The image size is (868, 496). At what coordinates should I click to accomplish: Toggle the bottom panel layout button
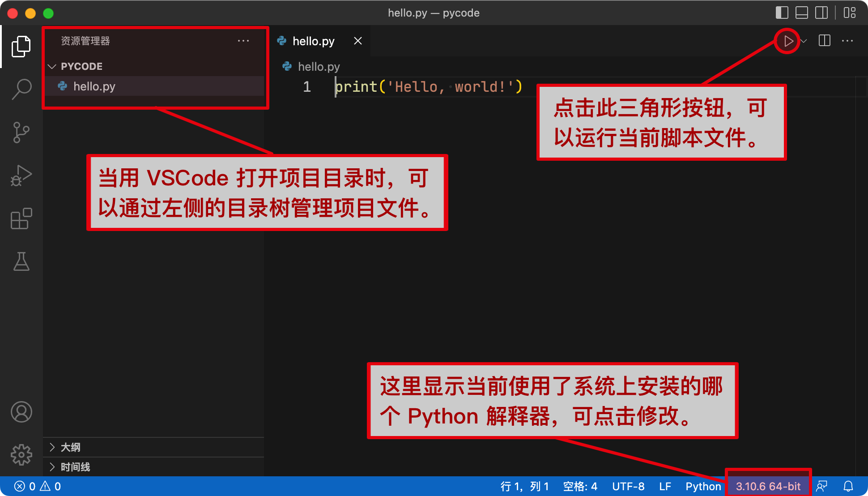click(801, 13)
